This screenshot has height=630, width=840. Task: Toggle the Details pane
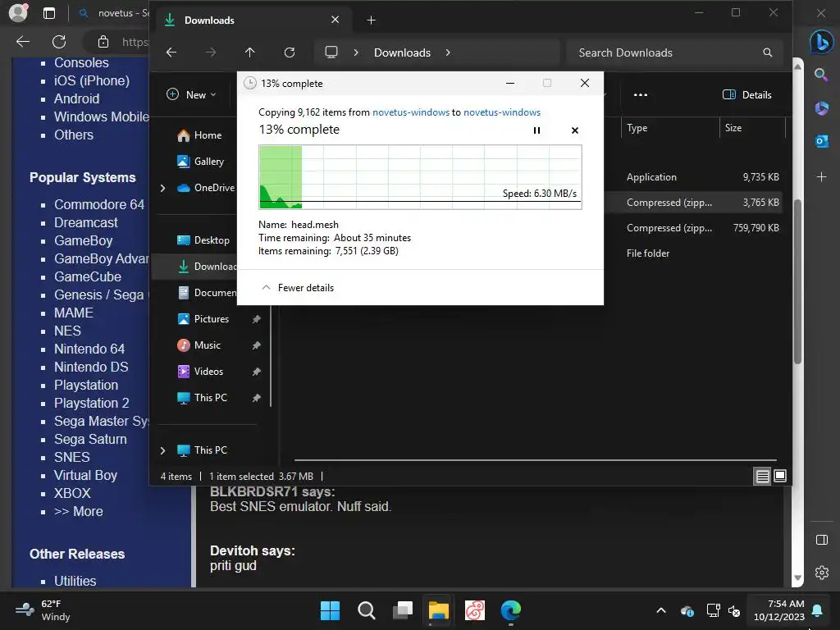746,95
